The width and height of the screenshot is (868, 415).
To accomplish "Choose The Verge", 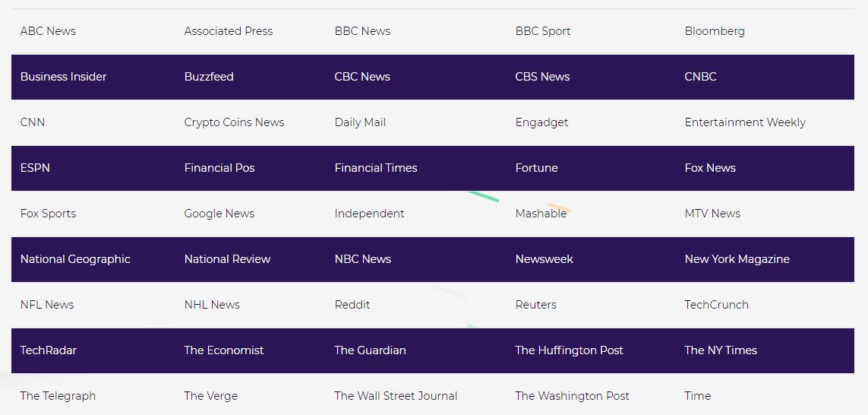I will [210, 395].
